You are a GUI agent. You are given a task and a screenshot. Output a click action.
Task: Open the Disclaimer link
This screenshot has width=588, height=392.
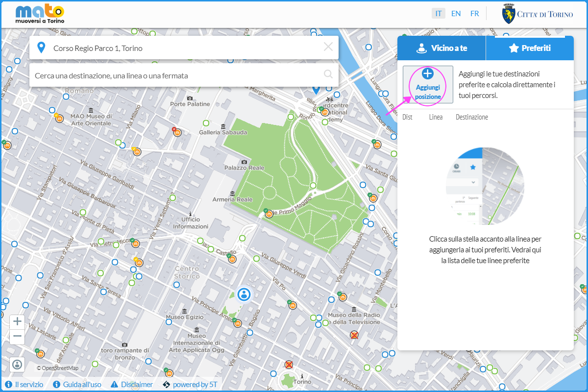point(132,385)
